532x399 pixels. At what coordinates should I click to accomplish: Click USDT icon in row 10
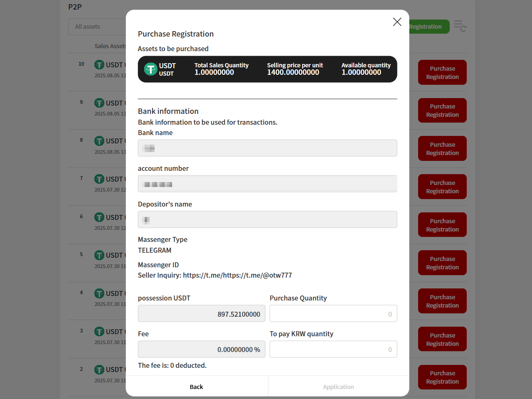click(x=99, y=65)
